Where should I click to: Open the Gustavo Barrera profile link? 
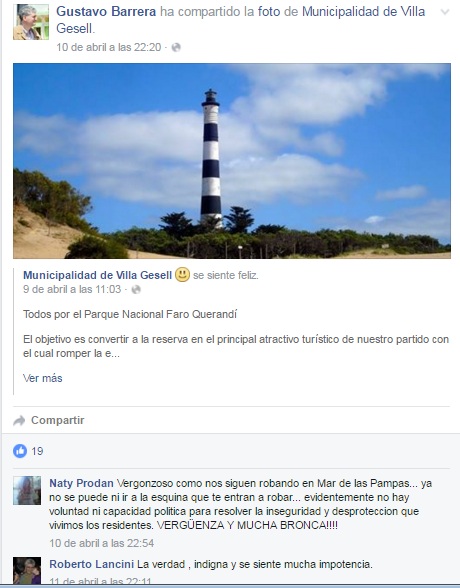click(106, 12)
